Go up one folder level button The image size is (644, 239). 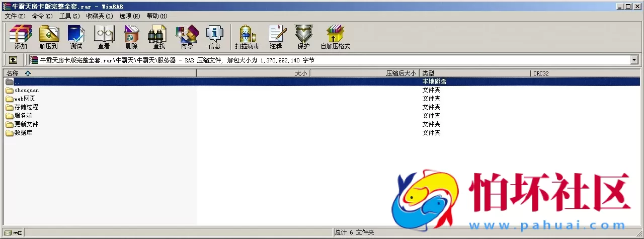point(13,60)
